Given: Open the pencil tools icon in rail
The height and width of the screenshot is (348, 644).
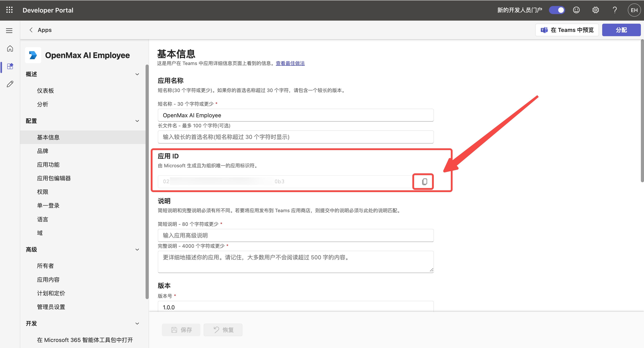Looking at the screenshot, I should (x=10, y=84).
